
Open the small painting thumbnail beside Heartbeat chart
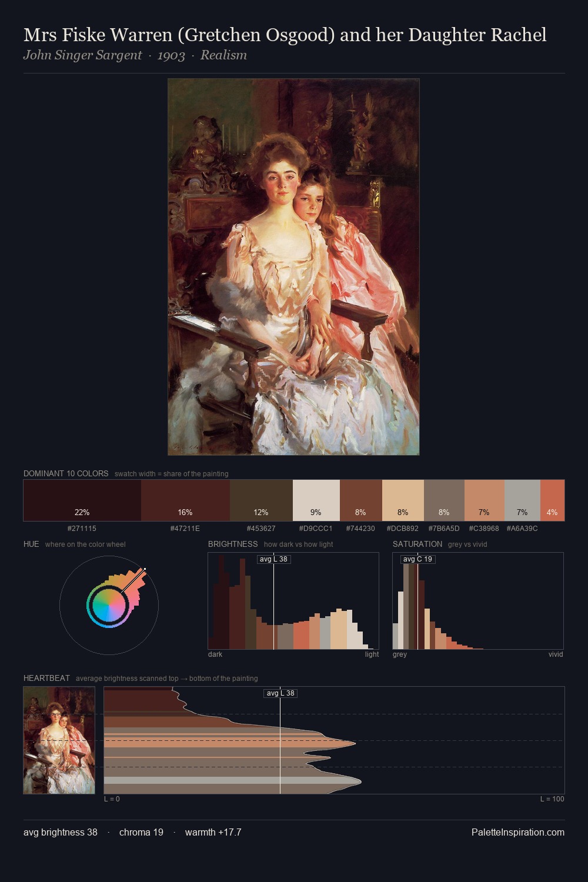[59, 740]
